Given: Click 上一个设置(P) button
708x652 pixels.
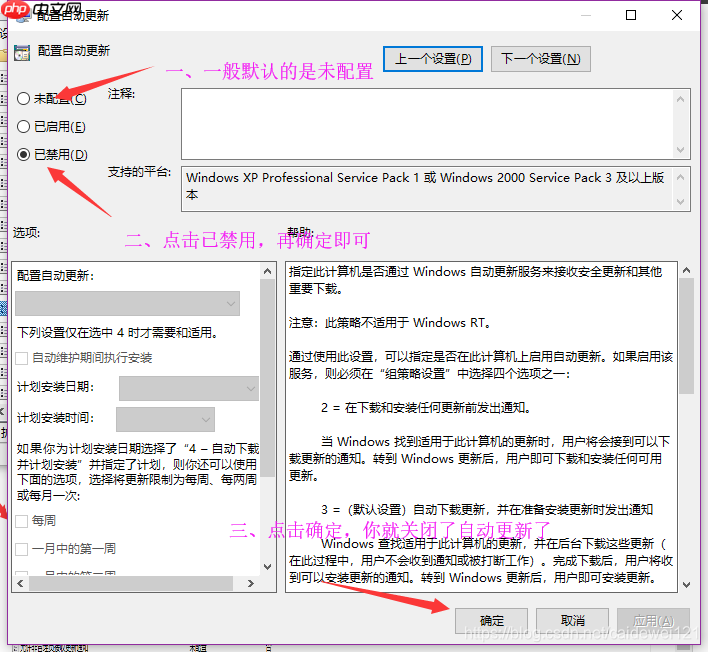Looking at the screenshot, I should [433, 59].
